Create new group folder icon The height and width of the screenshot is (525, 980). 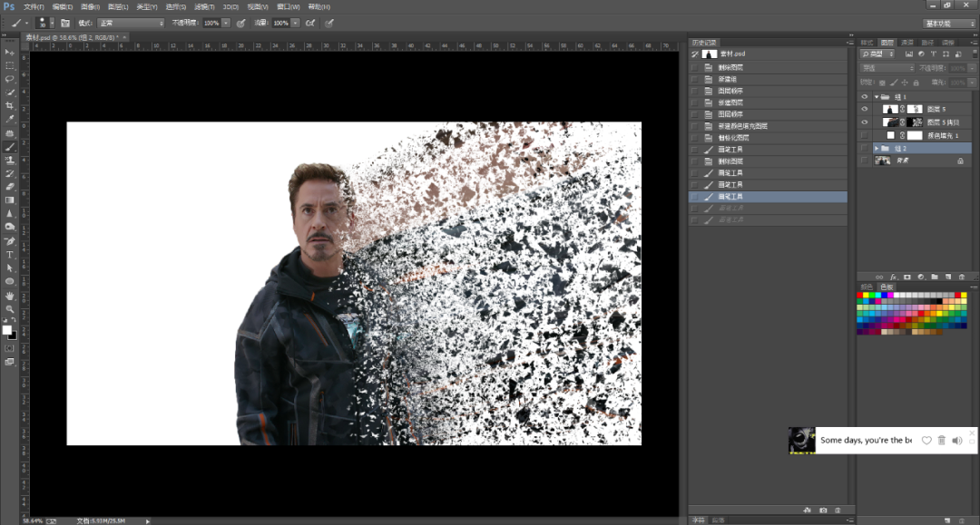935,277
